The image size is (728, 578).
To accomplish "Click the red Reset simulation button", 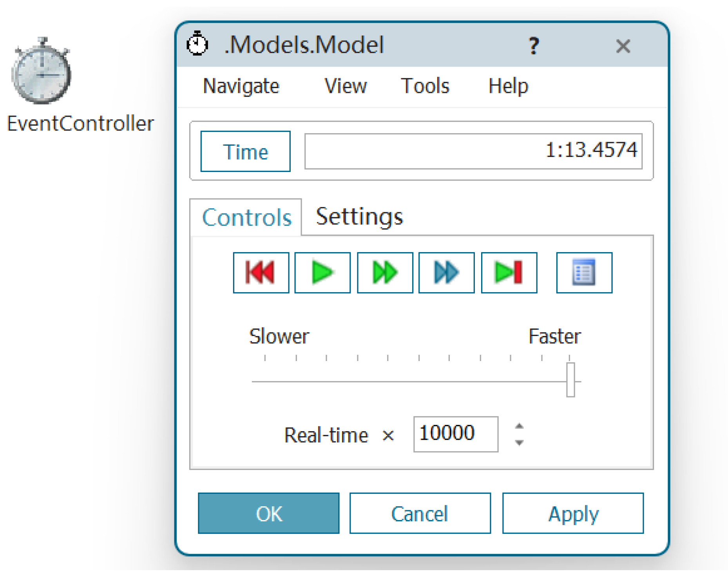I will click(x=261, y=273).
